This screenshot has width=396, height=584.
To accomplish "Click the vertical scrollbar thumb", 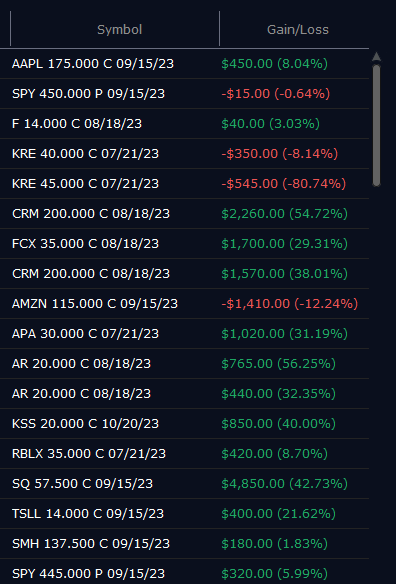I will tap(376, 125).
